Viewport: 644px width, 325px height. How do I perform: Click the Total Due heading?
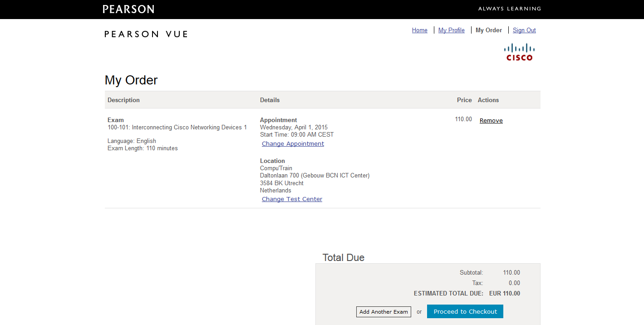coord(344,258)
